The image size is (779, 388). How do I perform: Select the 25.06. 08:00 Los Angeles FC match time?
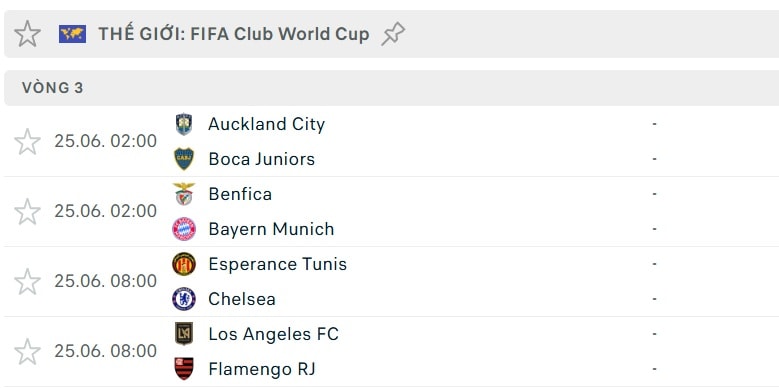[106, 351]
